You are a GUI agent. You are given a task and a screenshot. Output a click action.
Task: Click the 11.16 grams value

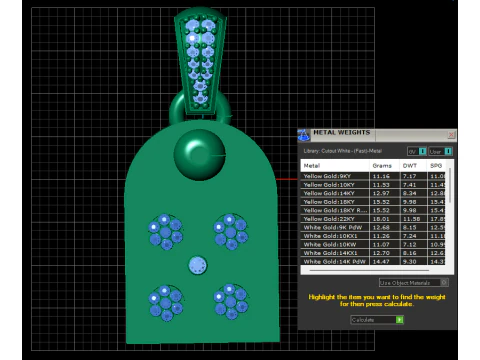pos(381,176)
